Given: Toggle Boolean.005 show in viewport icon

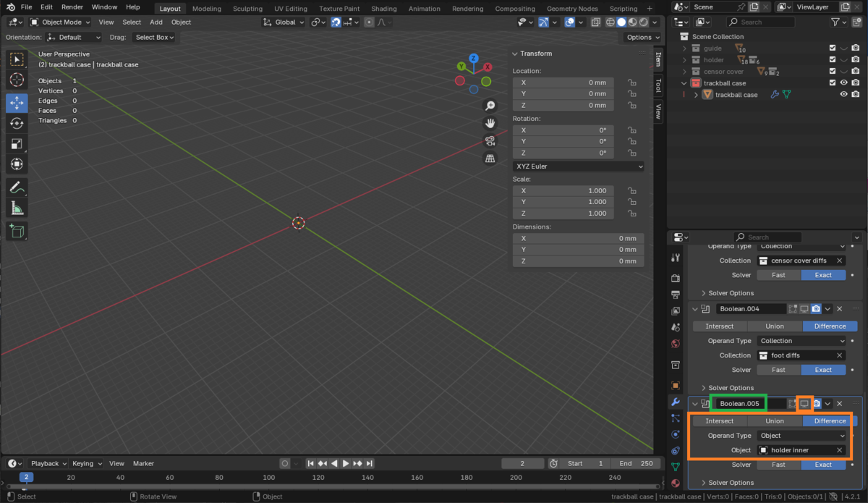Looking at the screenshot, I should [x=804, y=403].
